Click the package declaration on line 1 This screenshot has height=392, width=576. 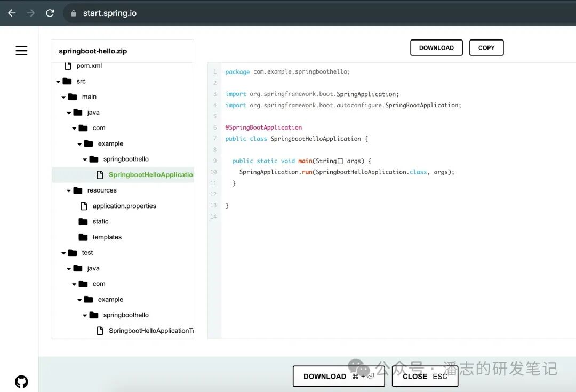pos(287,71)
